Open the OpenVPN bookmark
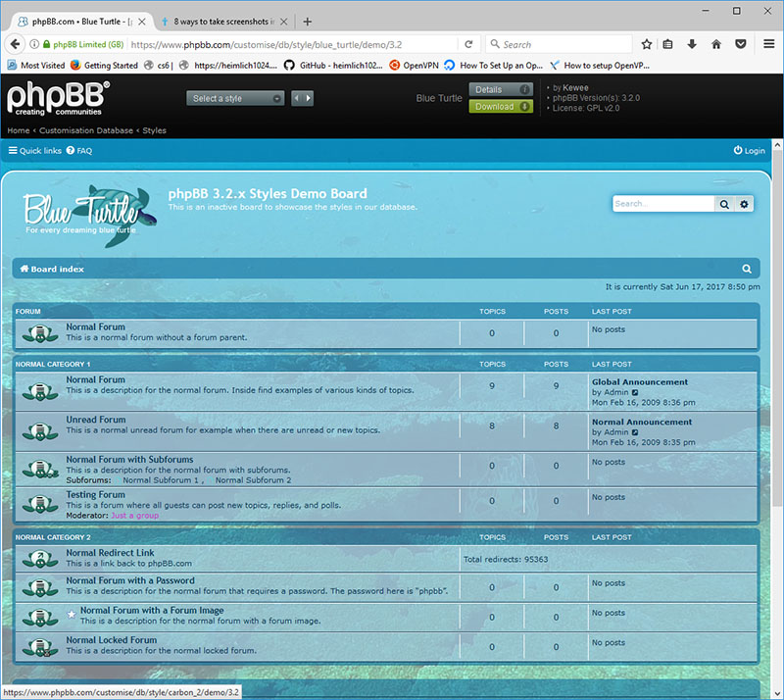Image resolution: width=784 pixels, height=700 pixels. coord(414,65)
